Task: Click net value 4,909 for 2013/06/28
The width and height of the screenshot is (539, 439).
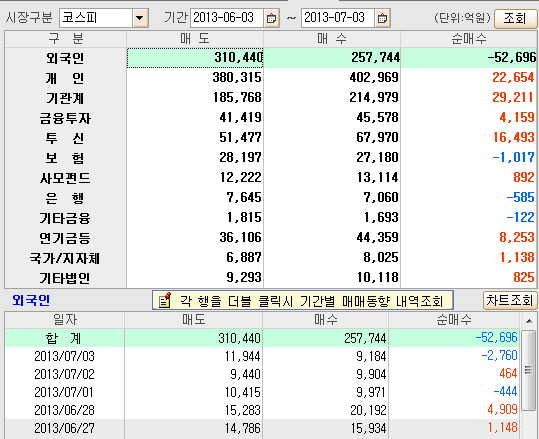Action: click(503, 409)
